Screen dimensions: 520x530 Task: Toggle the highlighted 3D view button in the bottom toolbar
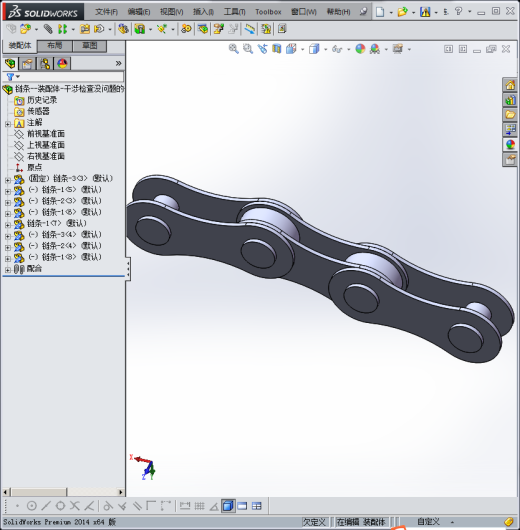pyautogui.click(x=228, y=506)
